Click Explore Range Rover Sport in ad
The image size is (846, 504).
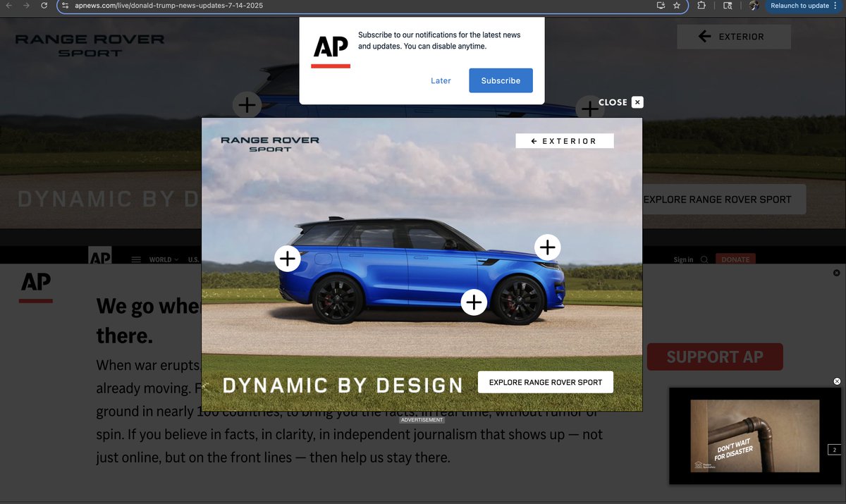tap(546, 382)
